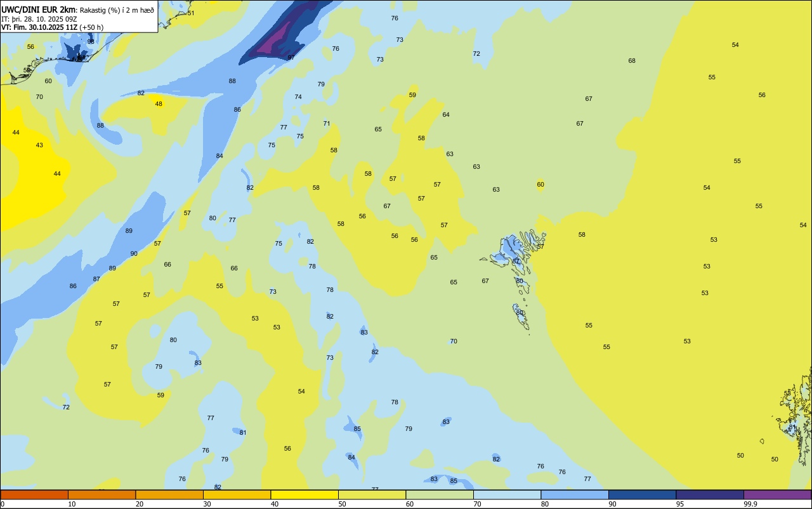This screenshot has height=509, width=812.
Task: Click the navy 95–99.9 legend swatch
Action: 710,494
